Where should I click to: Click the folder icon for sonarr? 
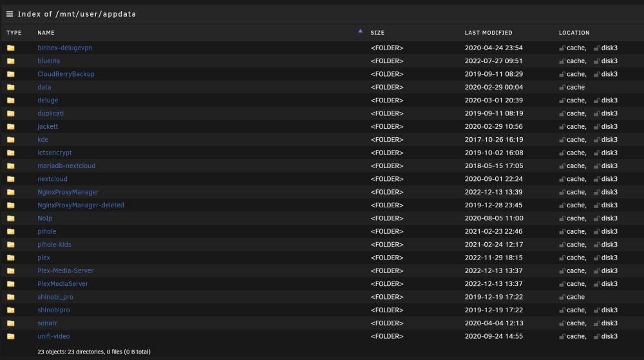click(x=11, y=323)
